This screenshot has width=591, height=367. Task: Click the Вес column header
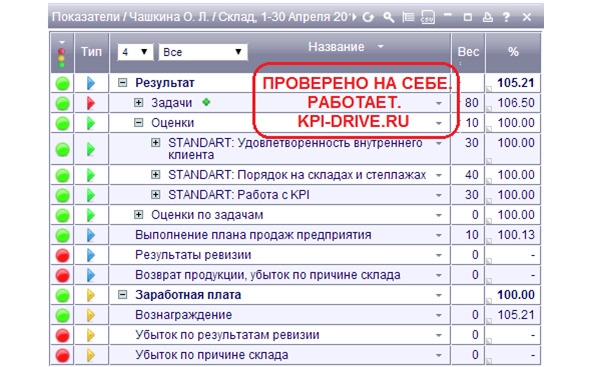pos(468,52)
